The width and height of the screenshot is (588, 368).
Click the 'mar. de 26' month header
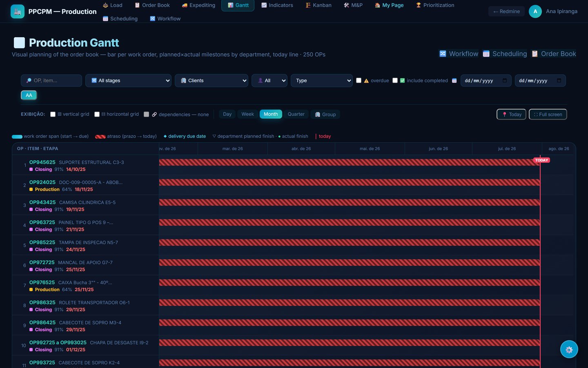click(x=233, y=149)
